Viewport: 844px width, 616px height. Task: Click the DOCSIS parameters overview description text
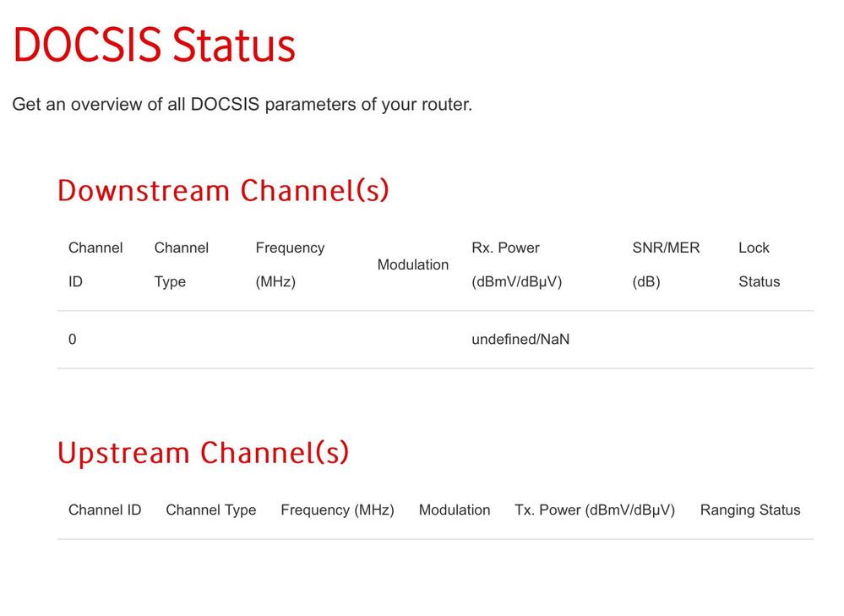tap(242, 105)
